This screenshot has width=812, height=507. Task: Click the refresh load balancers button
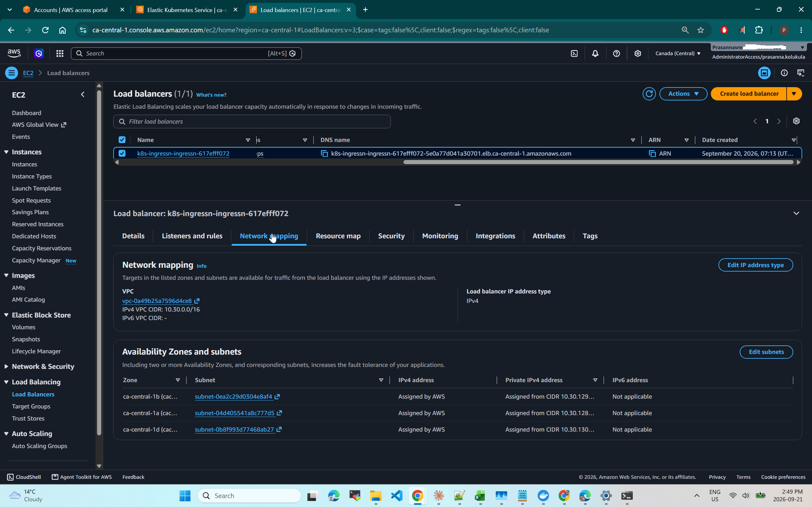coord(649,93)
